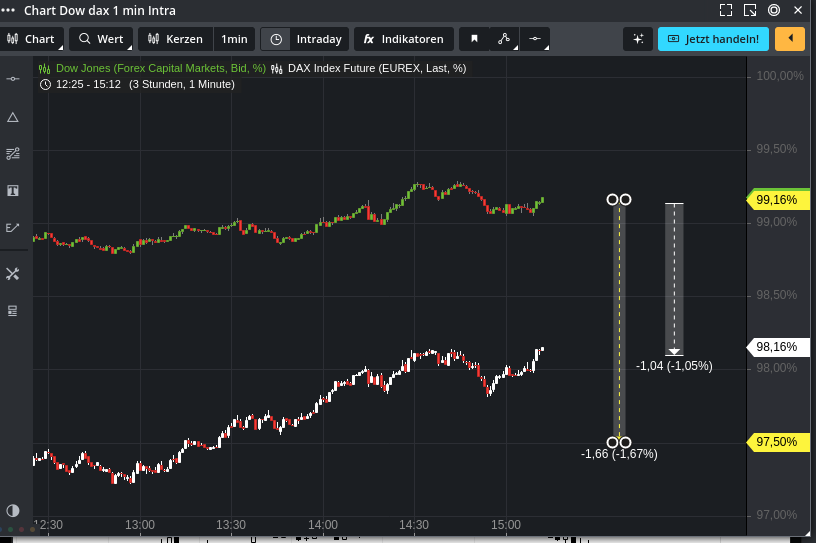Screen dimensions: 816x543
Task: Click the yellow 97,50% price marker
Action: point(778,442)
